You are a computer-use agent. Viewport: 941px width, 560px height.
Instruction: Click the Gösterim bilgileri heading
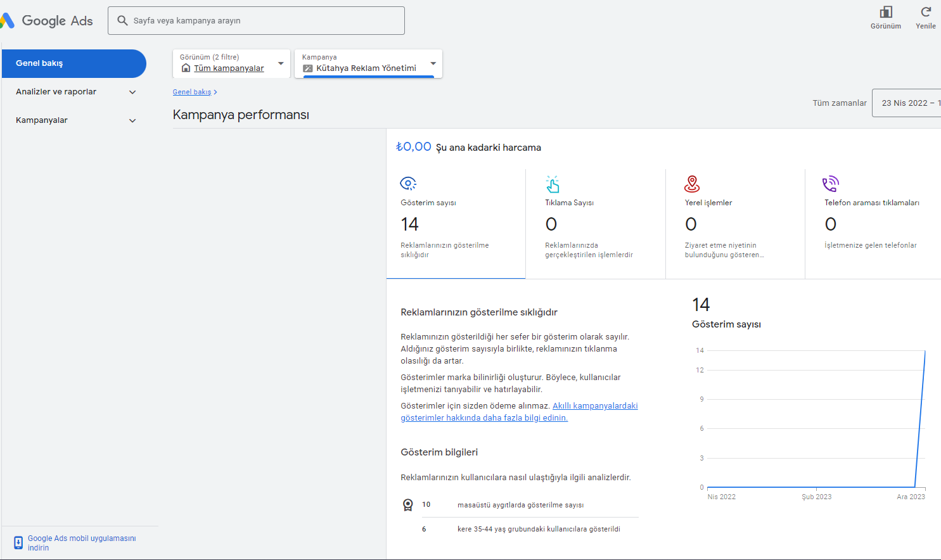click(x=439, y=452)
